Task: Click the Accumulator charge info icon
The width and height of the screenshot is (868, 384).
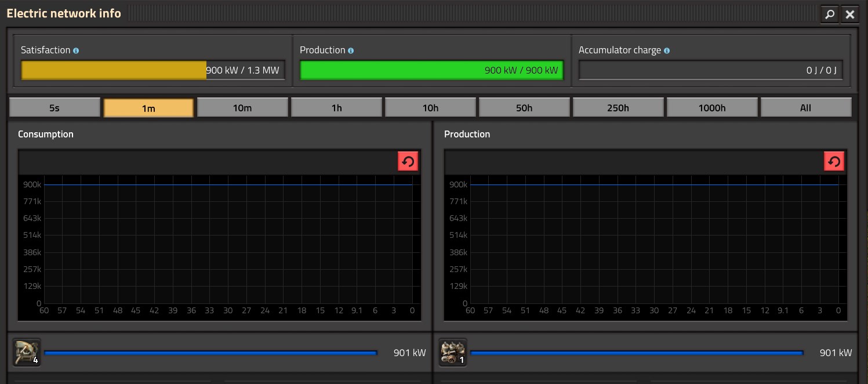Action: point(667,50)
